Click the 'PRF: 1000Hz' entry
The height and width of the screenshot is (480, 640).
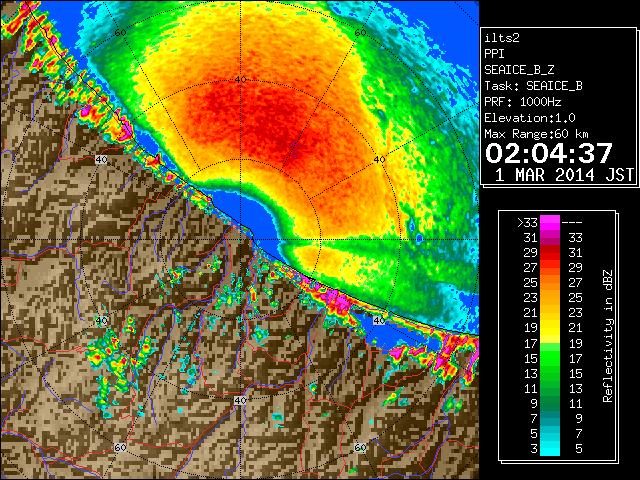pyautogui.click(x=523, y=102)
